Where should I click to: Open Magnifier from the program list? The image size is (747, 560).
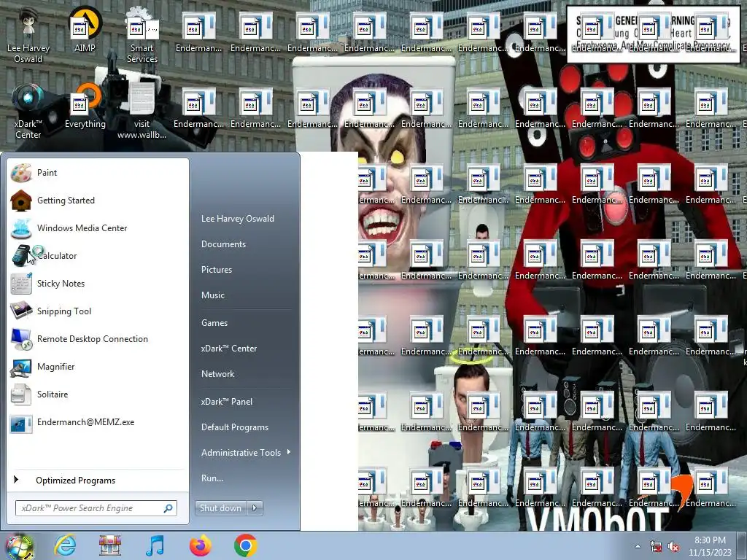(x=98, y=367)
